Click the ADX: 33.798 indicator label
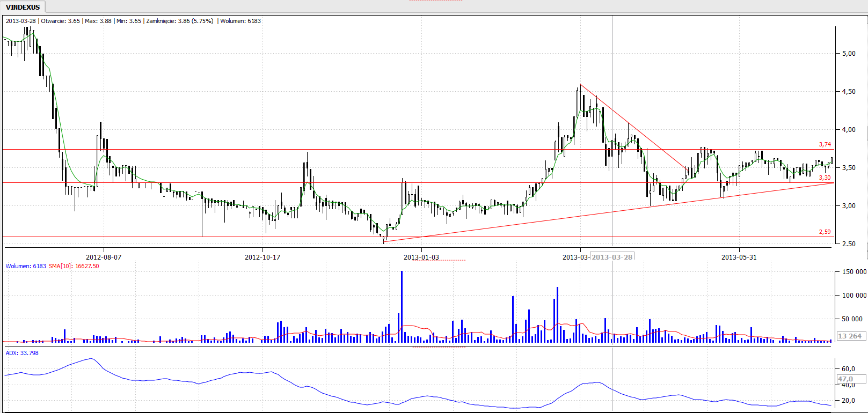This screenshot has height=413, width=868. [22, 353]
